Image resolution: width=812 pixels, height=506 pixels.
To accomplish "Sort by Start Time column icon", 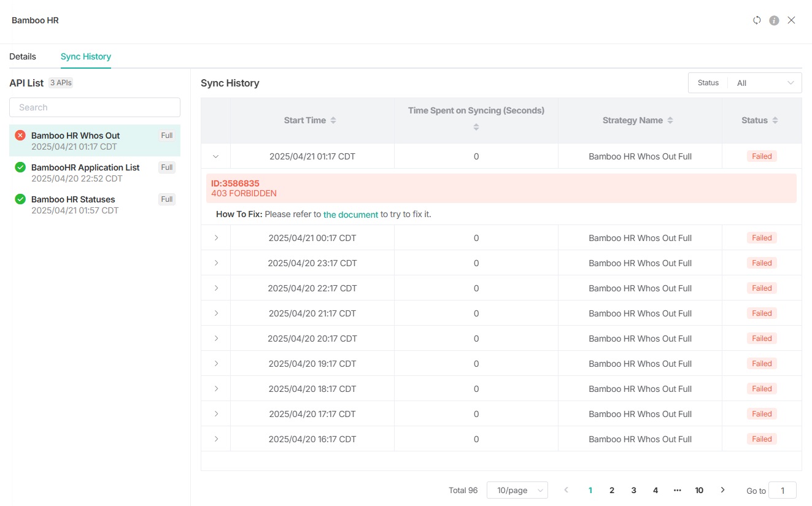I will tap(333, 121).
